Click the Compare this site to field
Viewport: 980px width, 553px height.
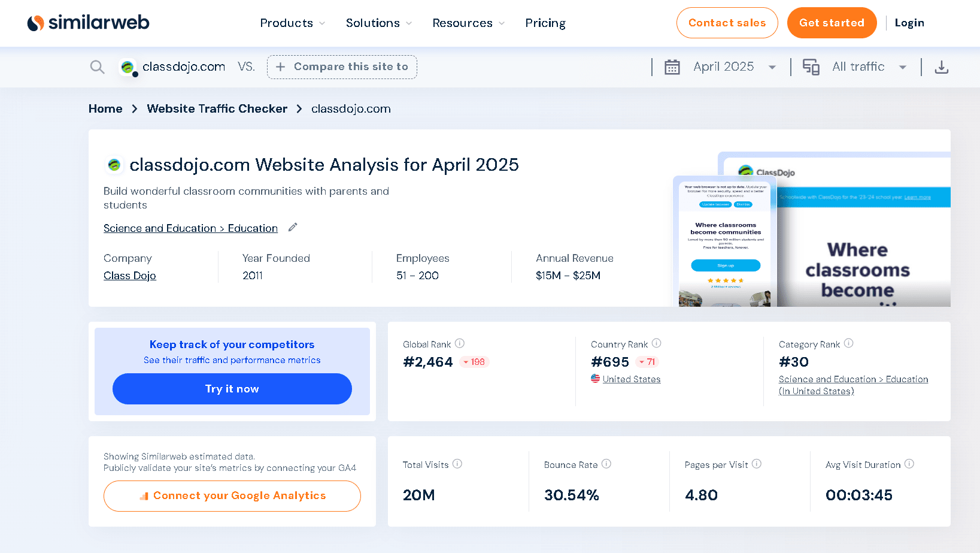coord(342,67)
